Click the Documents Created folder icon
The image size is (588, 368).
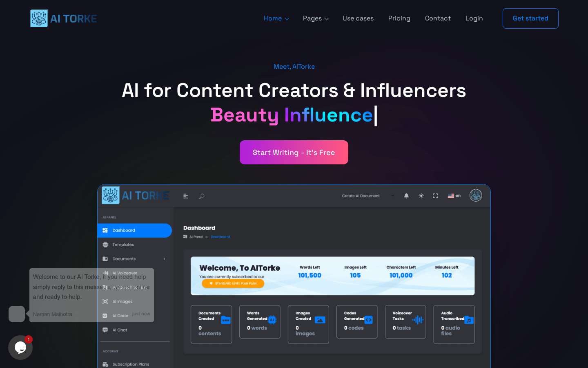pos(226,320)
